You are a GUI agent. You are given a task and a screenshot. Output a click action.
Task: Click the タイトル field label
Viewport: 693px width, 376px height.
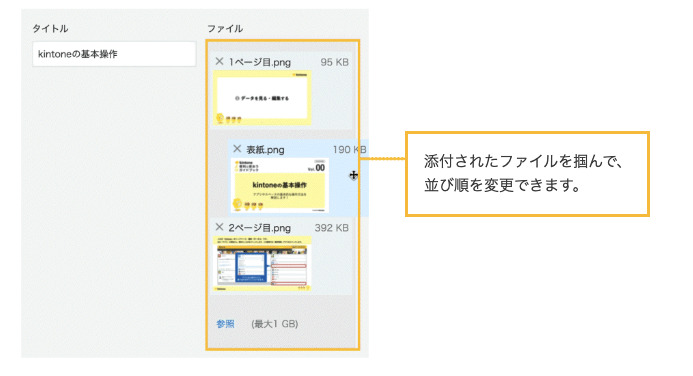tap(50, 29)
